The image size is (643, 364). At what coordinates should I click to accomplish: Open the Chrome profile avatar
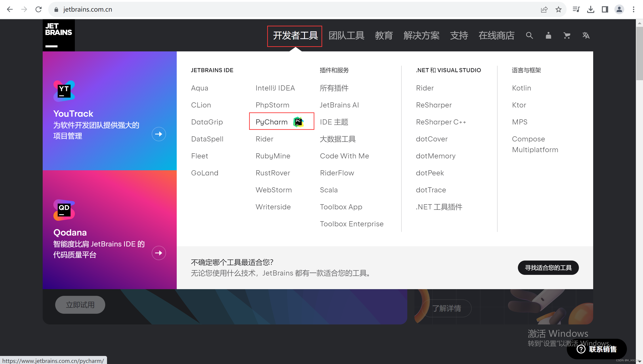[619, 10]
